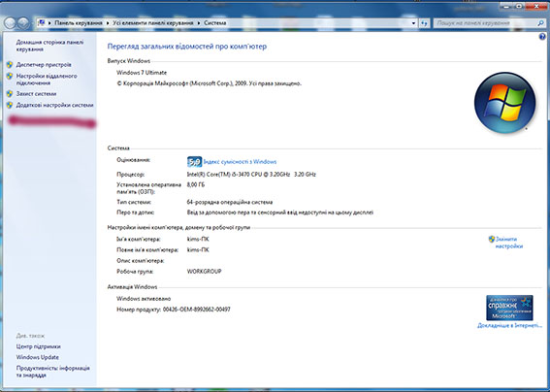This screenshot has height=392, width=550.
Task: Open 'Докладніше в Інтернеті' link
Action: tap(509, 326)
